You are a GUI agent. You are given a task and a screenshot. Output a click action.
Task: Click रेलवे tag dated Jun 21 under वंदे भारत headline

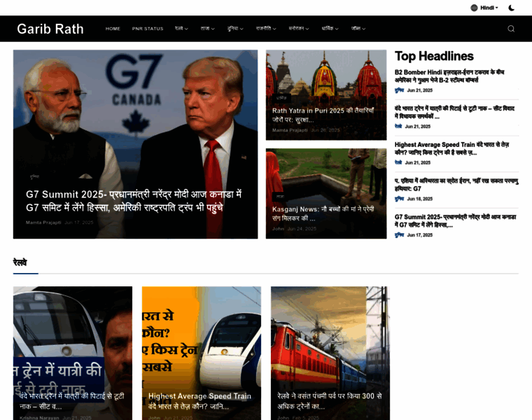click(398, 126)
